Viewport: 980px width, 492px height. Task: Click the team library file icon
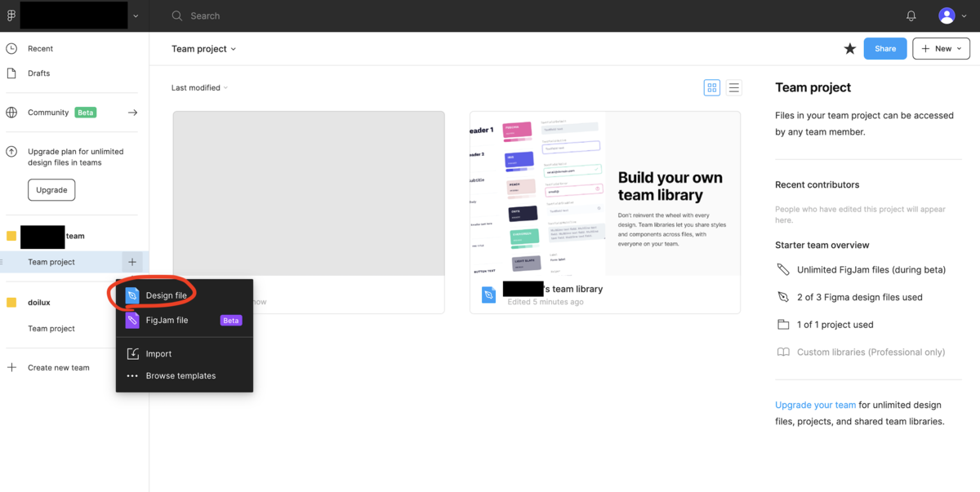click(x=488, y=295)
